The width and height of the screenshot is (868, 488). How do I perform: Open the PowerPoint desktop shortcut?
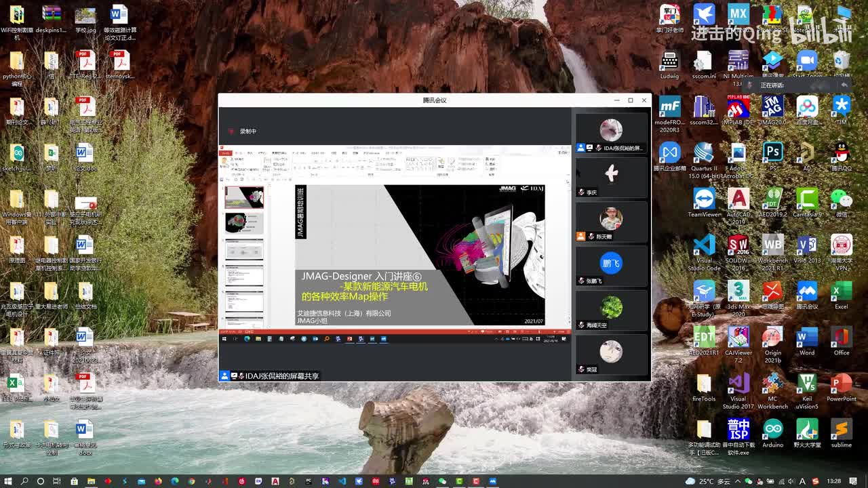pos(842,387)
